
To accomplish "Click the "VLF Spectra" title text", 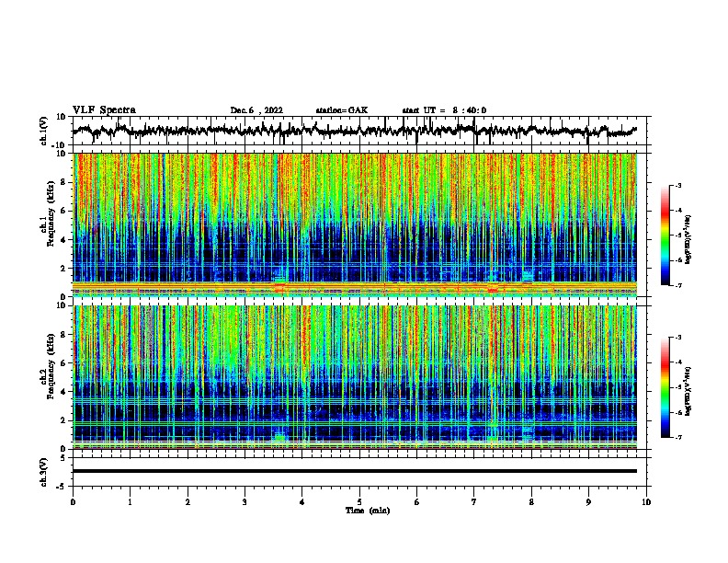I will click(104, 110).
